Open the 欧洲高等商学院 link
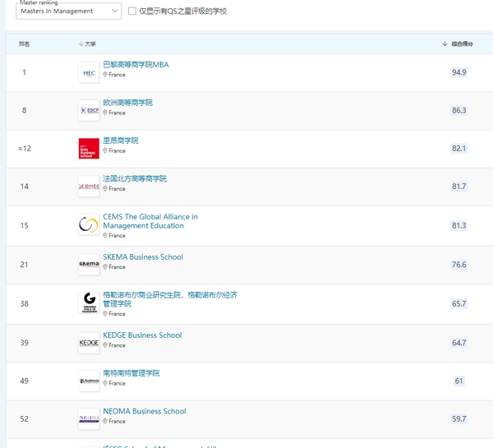Screen dimensions: 493x448 (127, 103)
